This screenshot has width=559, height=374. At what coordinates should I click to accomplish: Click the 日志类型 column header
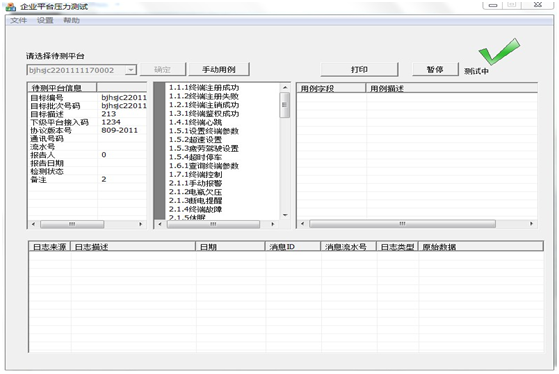coord(398,247)
